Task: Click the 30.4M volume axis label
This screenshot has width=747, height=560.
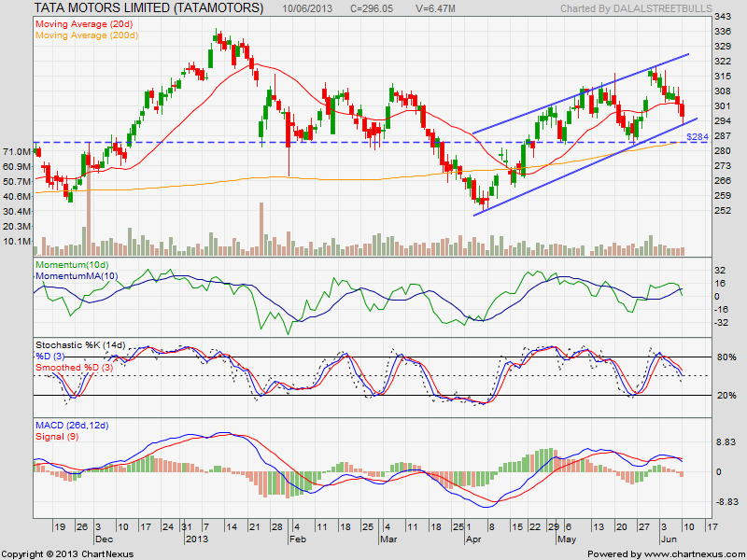Action: [17, 211]
